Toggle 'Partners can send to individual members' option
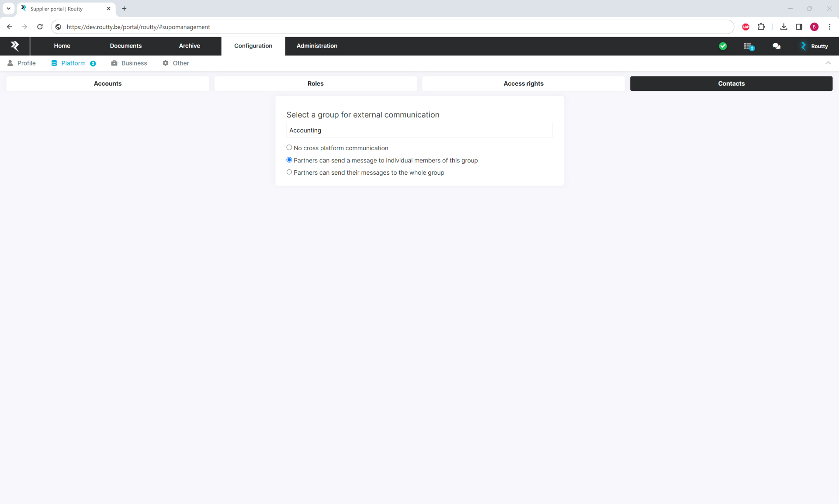 pos(289,160)
